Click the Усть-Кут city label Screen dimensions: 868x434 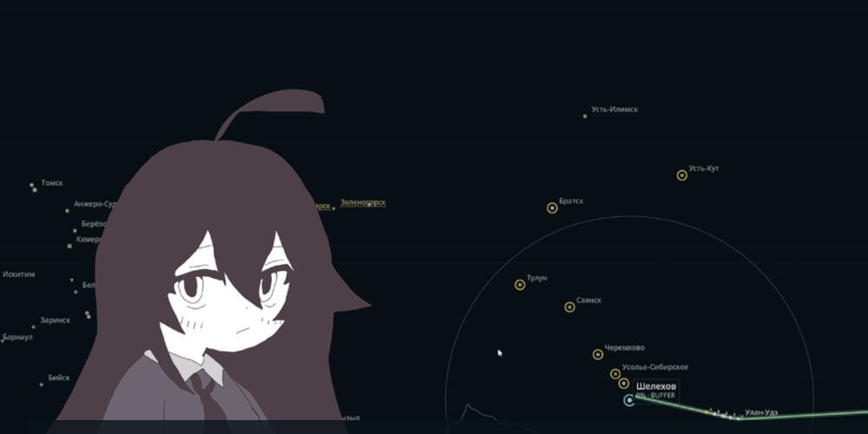tap(704, 168)
